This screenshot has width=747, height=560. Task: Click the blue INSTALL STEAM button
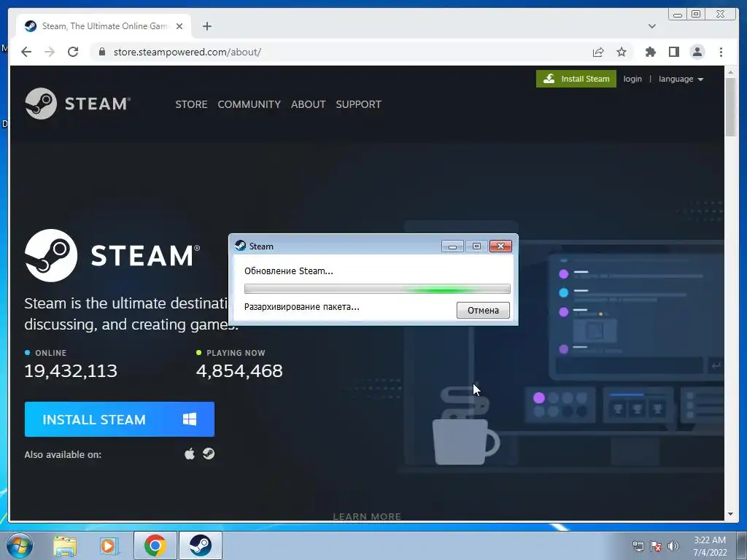[x=120, y=419]
